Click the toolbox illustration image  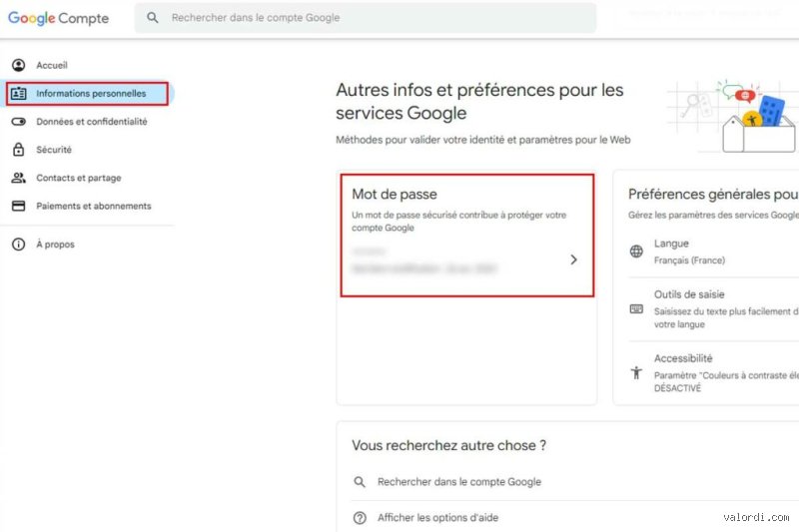point(733,117)
